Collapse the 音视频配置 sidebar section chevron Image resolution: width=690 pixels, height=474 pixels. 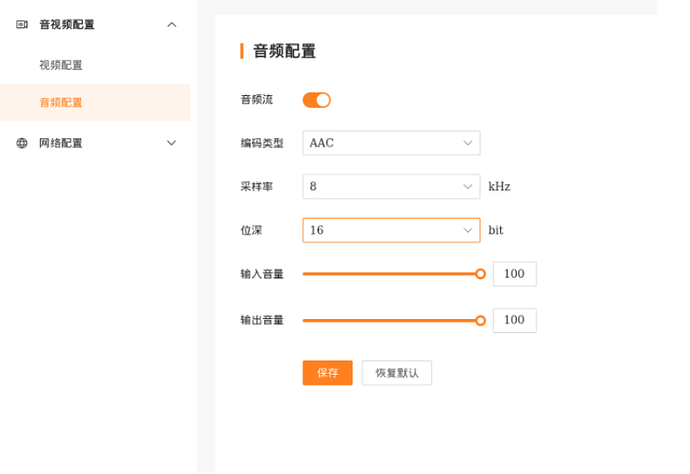(x=172, y=24)
